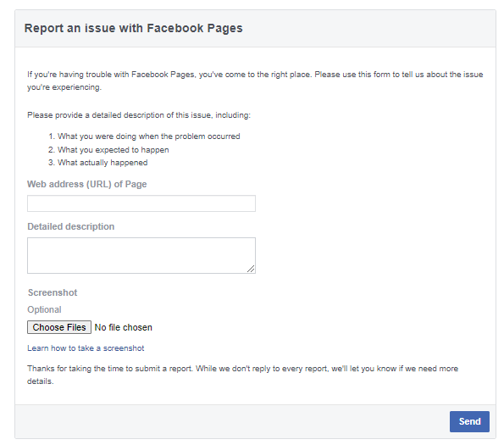Screen dimensions: 504x445
Task: Click the 'Screenshot' section label
Action: (53, 292)
